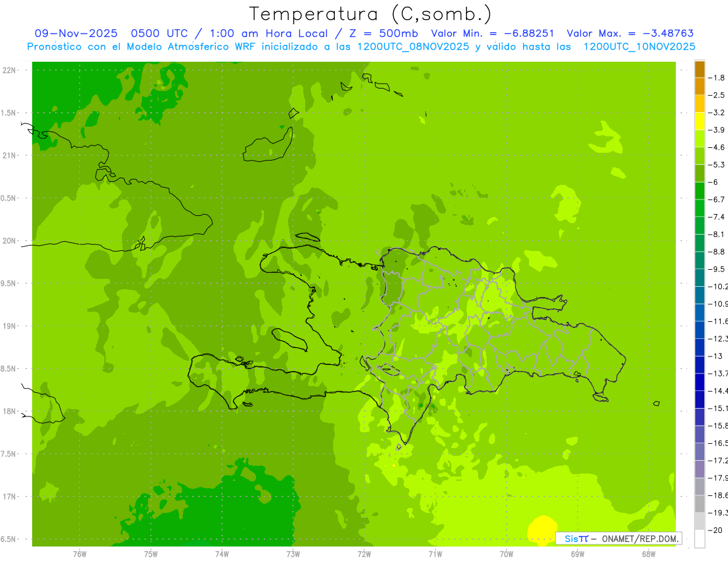Click the '68W' longitude axis label

(649, 554)
